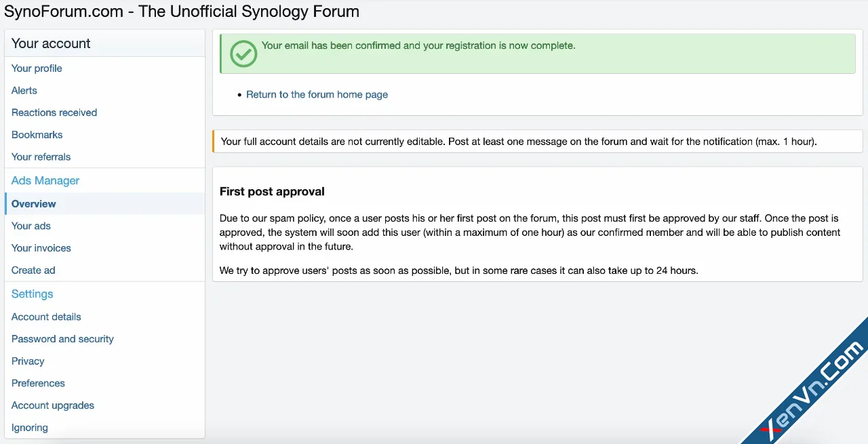Open Password and security settings

point(62,339)
